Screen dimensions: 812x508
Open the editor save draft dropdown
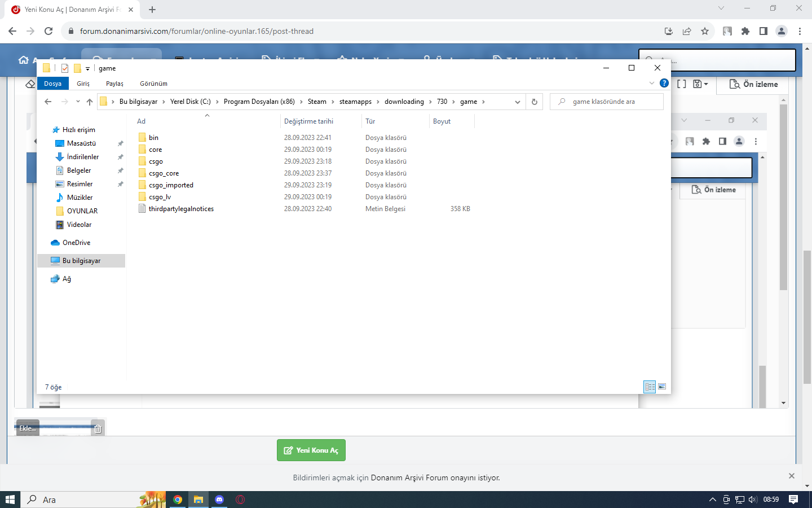700,84
